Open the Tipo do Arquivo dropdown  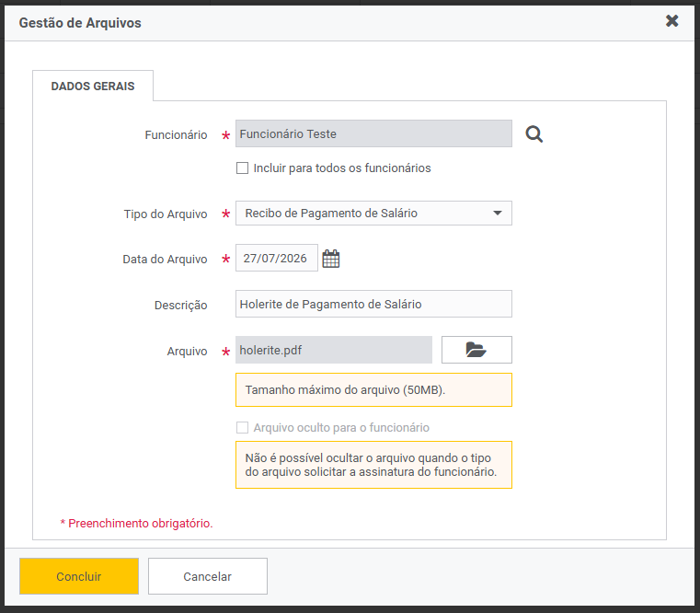373,214
